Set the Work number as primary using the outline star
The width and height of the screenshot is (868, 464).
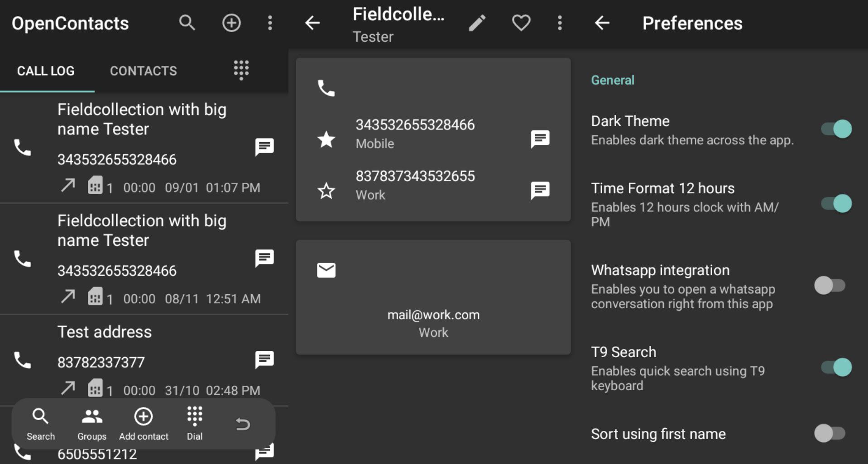326,191
